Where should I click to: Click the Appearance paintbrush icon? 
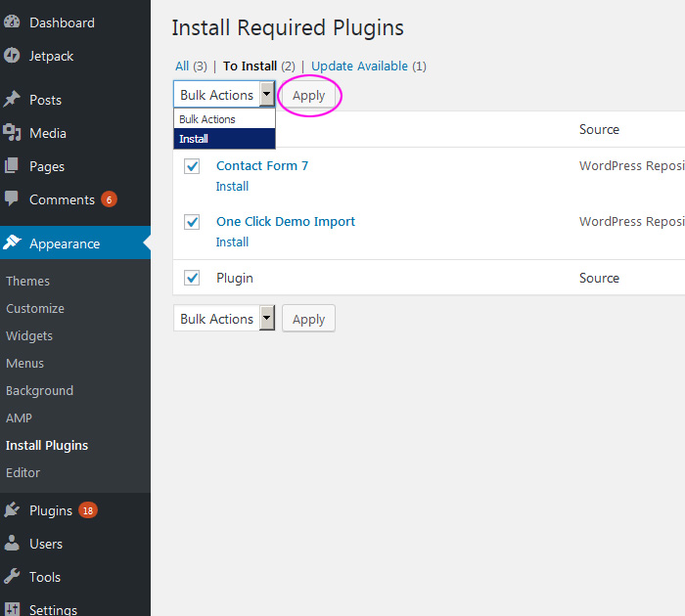(12, 242)
